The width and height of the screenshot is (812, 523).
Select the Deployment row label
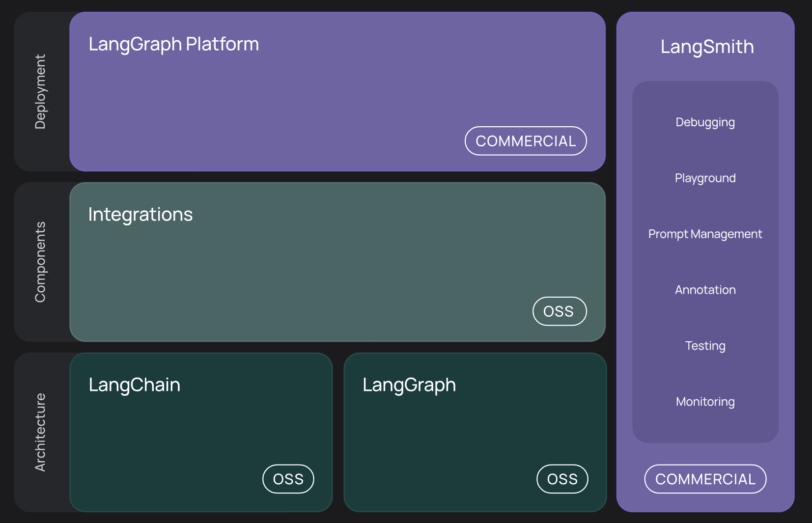pyautogui.click(x=41, y=91)
